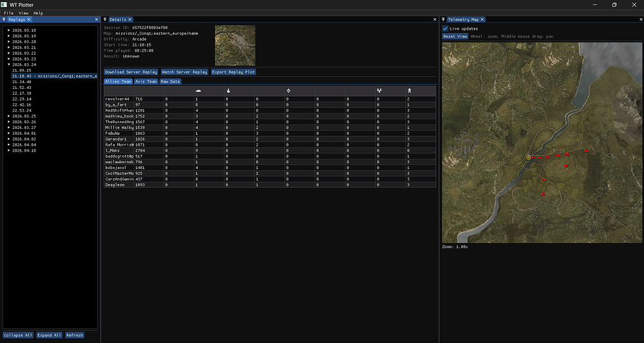Image resolution: width=644 pixels, height=343 pixels.
Task: Toggle the Live updates checkbox
Action: pyautogui.click(x=446, y=28)
